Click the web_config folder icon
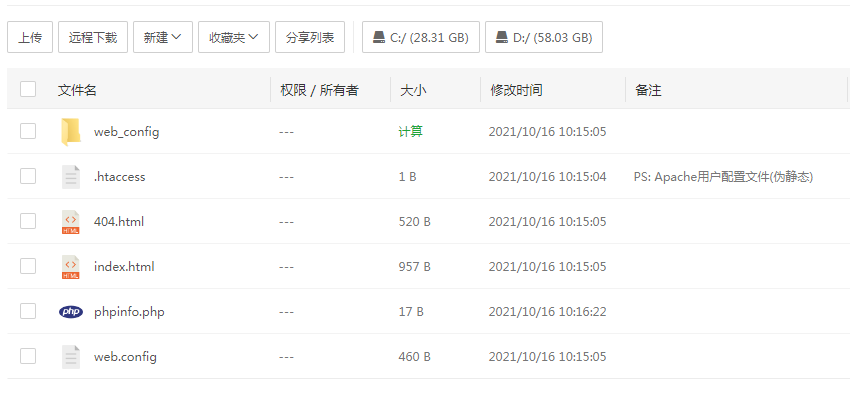850x415 pixels. click(x=71, y=132)
